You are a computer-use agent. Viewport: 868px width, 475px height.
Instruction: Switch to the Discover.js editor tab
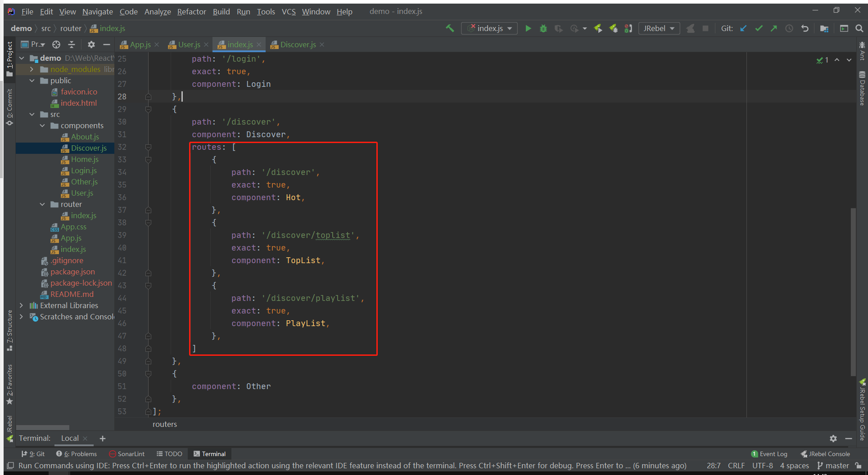pyautogui.click(x=298, y=45)
